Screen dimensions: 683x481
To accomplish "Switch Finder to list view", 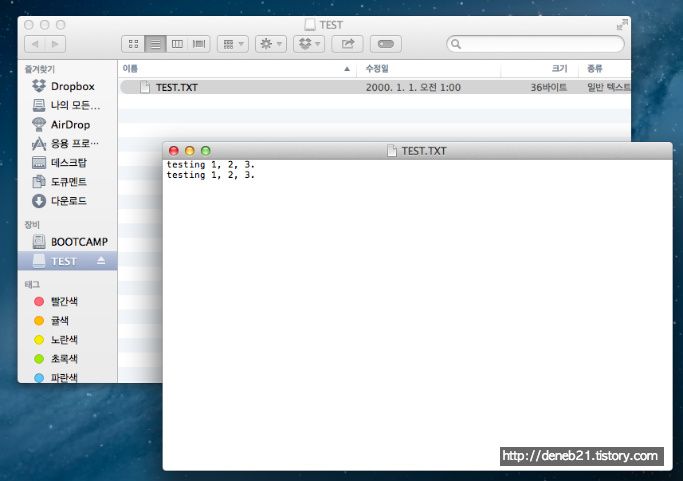I will pos(155,44).
